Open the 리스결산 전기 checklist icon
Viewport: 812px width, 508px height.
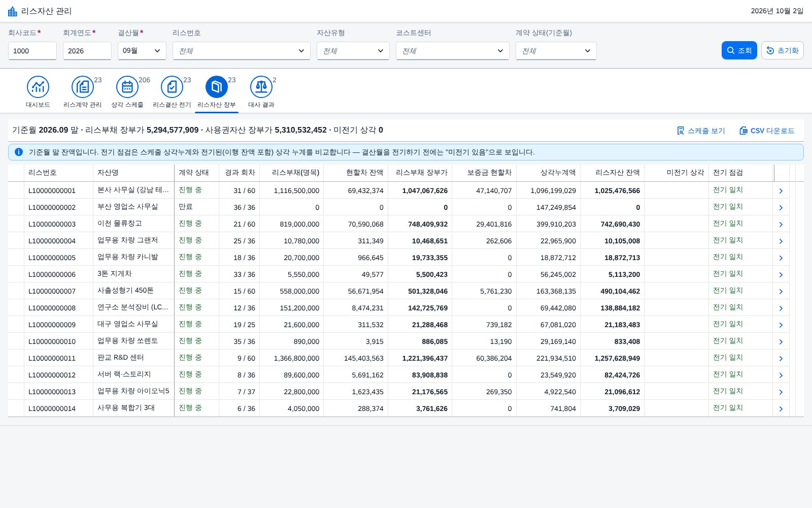[x=172, y=87]
